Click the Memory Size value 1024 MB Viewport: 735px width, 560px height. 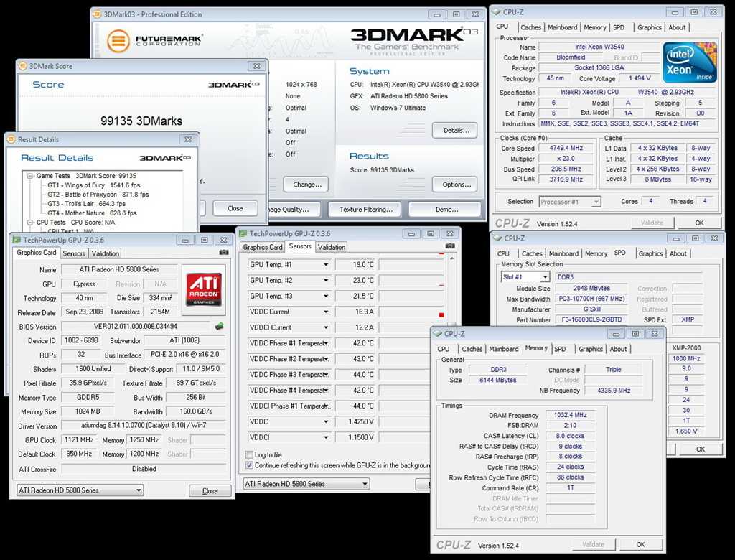click(x=88, y=411)
